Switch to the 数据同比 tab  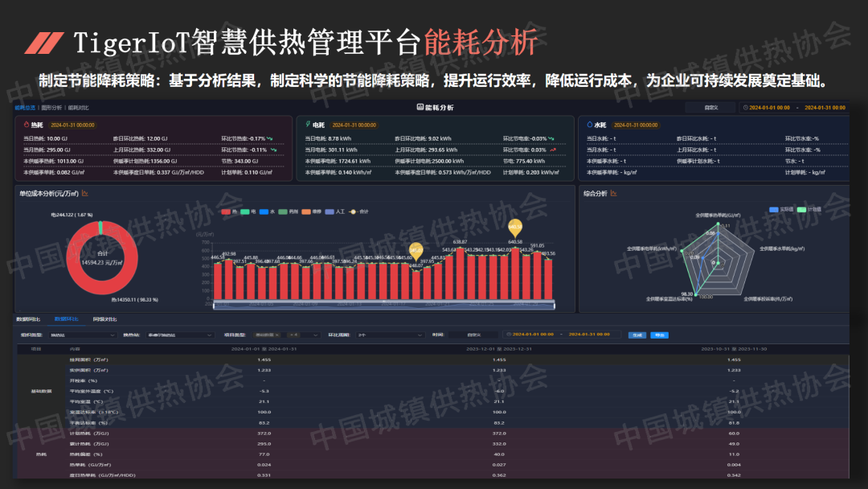coord(29,319)
